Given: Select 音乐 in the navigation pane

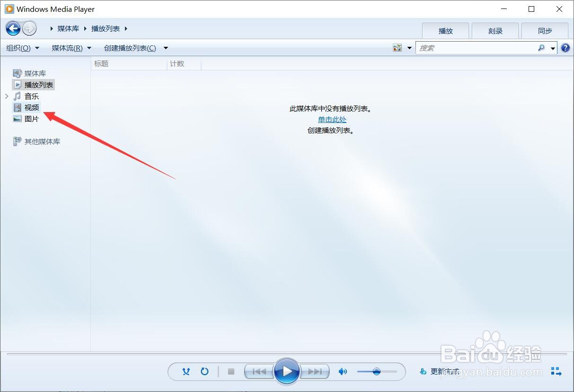Looking at the screenshot, I should [32, 96].
